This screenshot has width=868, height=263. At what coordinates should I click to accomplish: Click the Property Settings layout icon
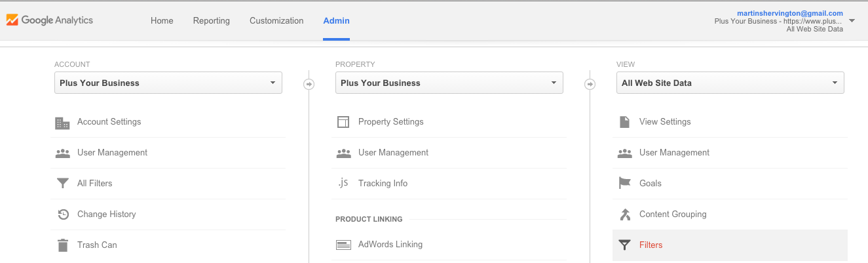coord(343,122)
